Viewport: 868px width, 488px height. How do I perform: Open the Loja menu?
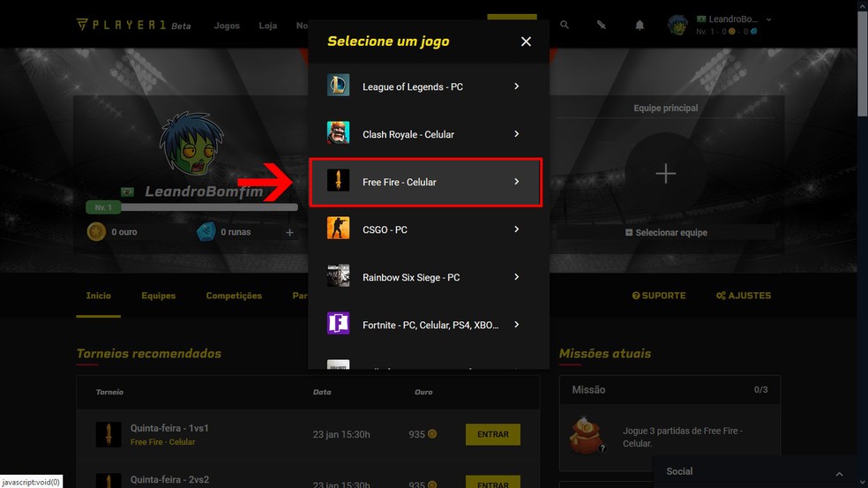pos(268,26)
